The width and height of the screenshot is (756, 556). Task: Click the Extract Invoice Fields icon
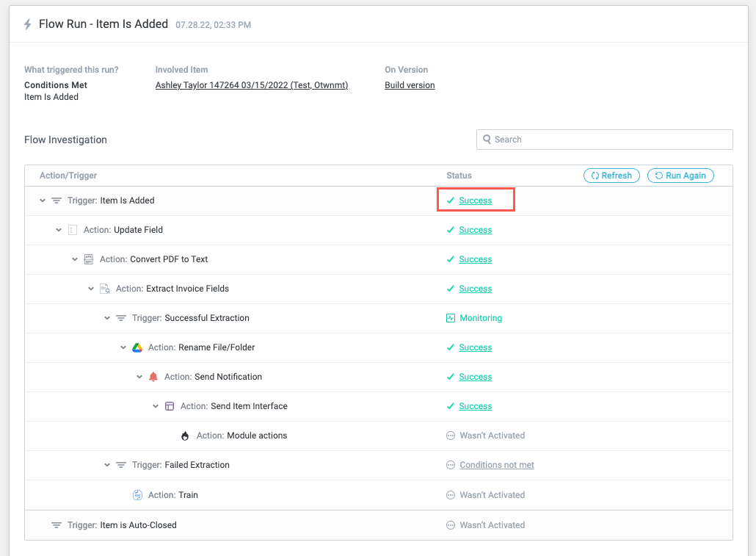tap(105, 289)
